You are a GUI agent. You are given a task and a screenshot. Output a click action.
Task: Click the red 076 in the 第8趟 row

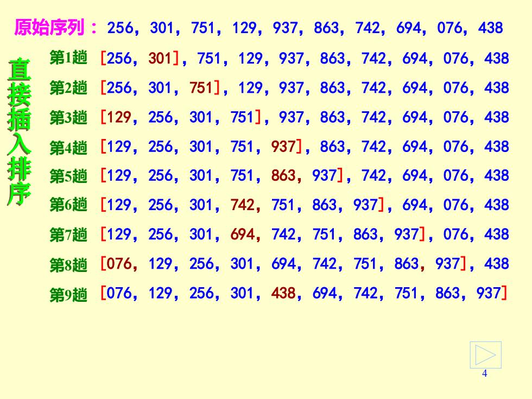119,264
